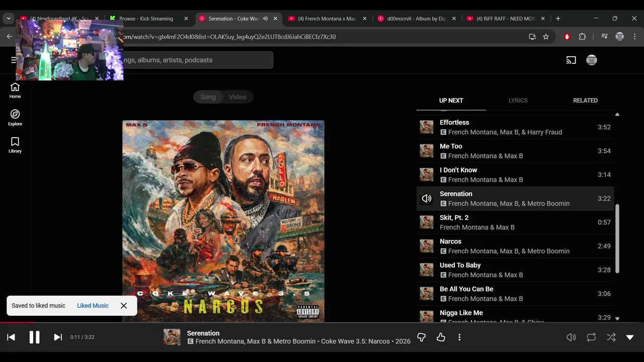
Task: Dismiss the Saved to liked music toast
Action: 124,306
